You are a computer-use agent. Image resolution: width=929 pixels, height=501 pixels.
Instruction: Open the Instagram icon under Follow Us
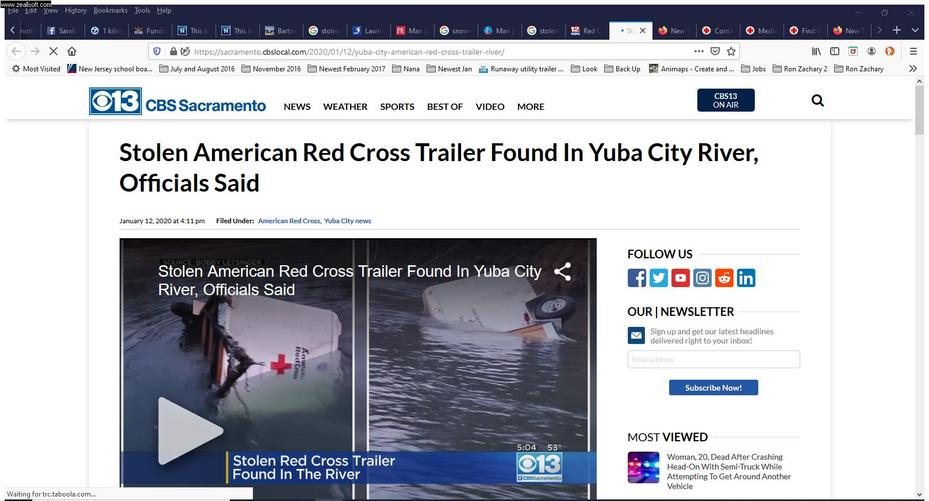coord(702,278)
